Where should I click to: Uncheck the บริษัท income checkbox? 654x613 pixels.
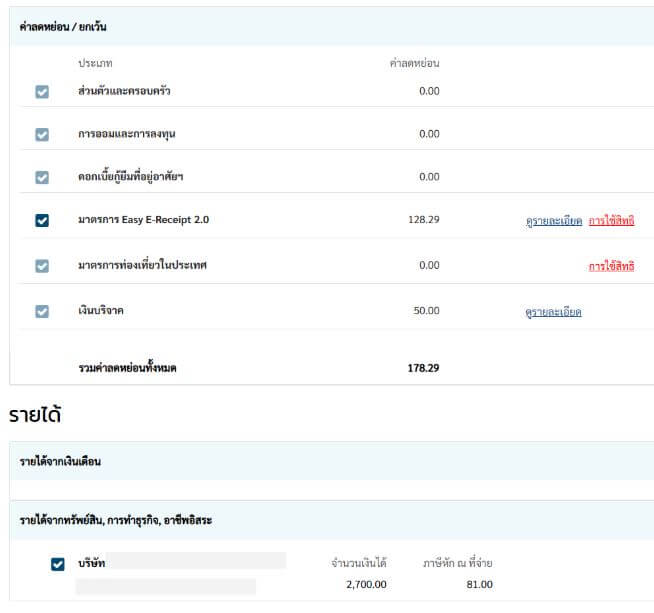pyautogui.click(x=58, y=565)
